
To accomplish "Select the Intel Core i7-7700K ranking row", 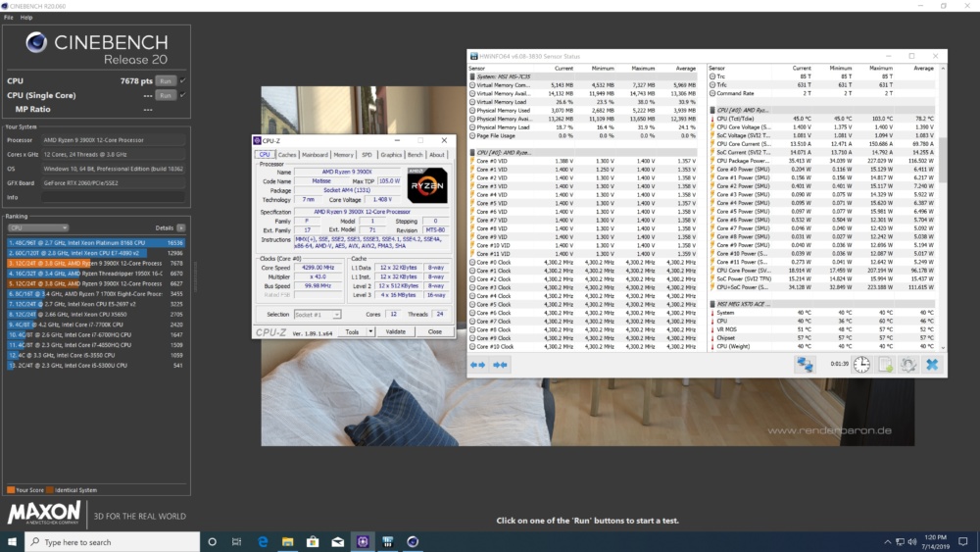I will tap(96, 325).
